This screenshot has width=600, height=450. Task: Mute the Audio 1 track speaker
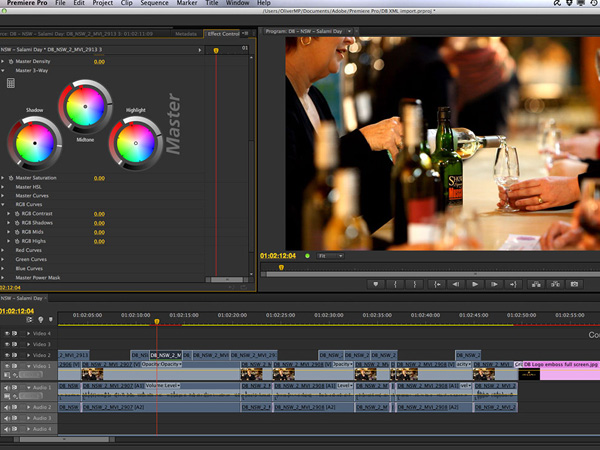click(7, 388)
